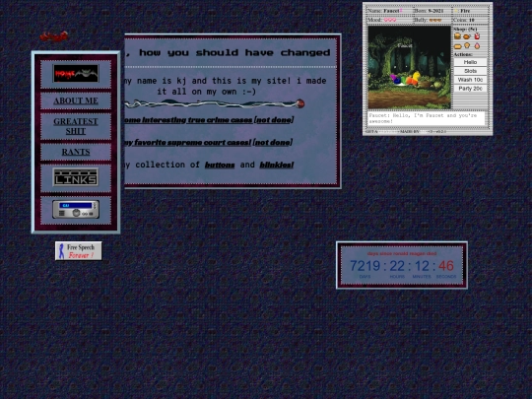The height and width of the screenshot is (399, 532).
Task: Click the 22 hours counter value
Action: [x=397, y=266]
